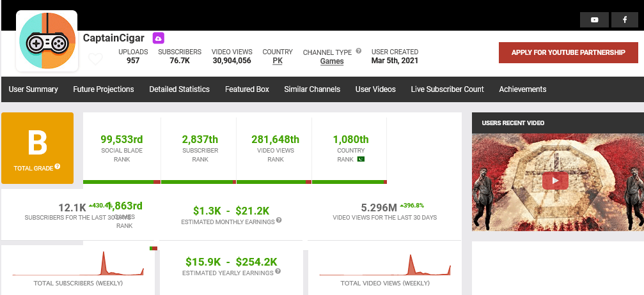This screenshot has width=644, height=295.
Task: Click the Country Rank progress bar
Action: (350, 182)
